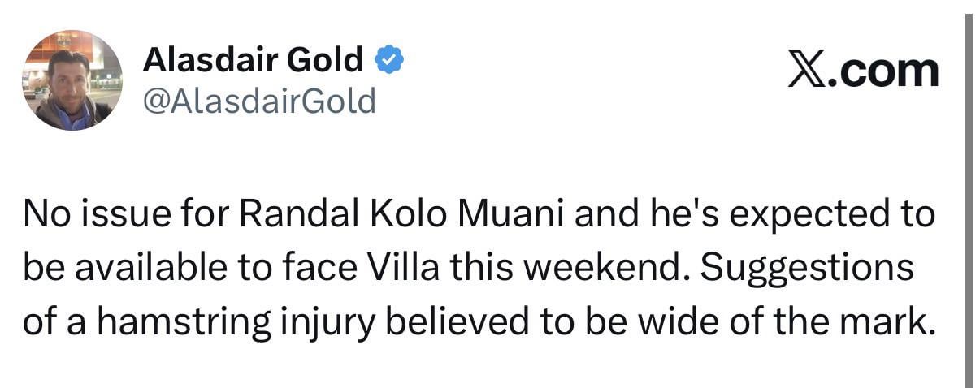This screenshot has width=980, height=388.
Task: Click the blue verified checkmark badge
Action: click(388, 61)
